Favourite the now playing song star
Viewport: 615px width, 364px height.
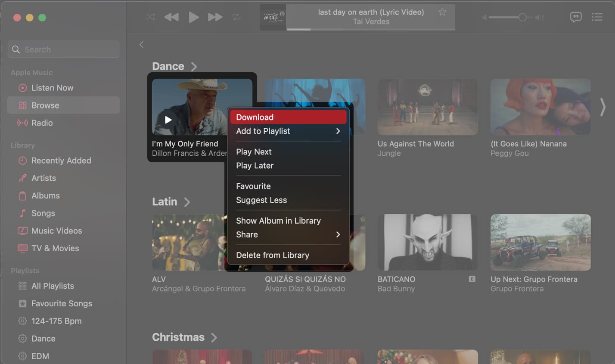tap(442, 12)
